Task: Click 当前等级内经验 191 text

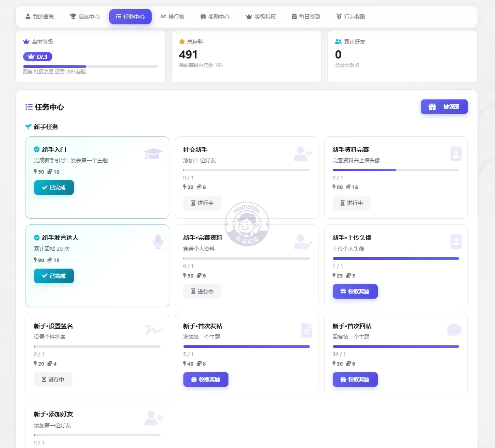Action: click(201, 65)
